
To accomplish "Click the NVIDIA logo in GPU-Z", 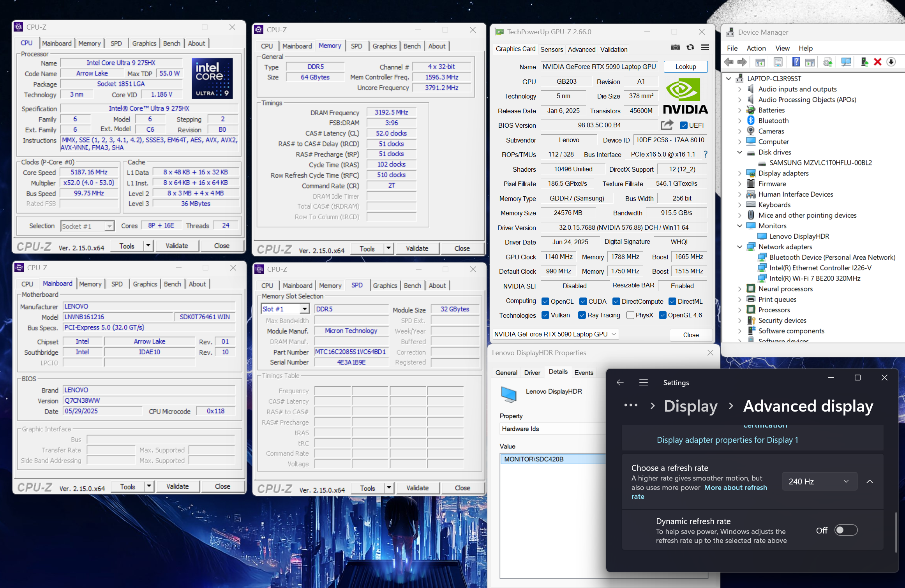I will [685, 96].
